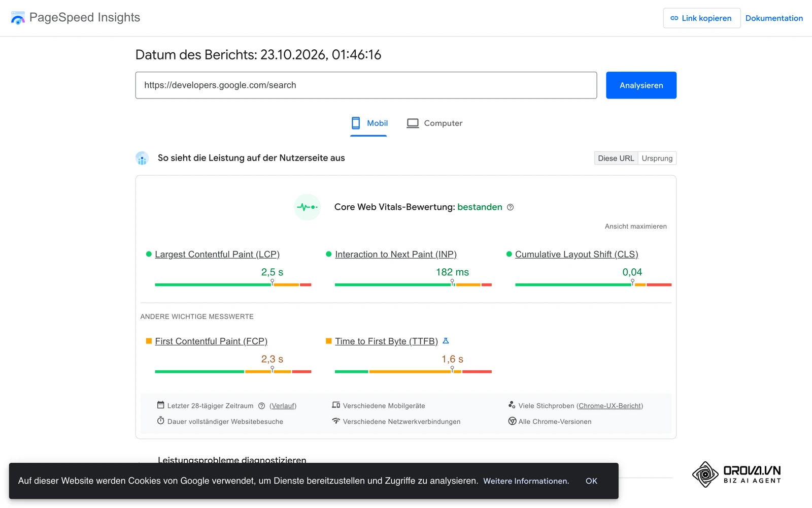Click the Analysieren button

click(641, 85)
